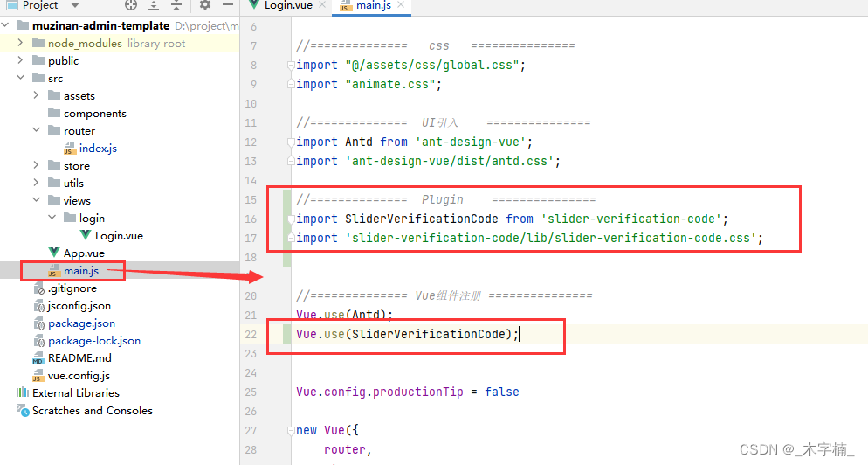
Task: Click Vue.use(SliderVerificationCode) on line 22
Action: tap(404, 334)
